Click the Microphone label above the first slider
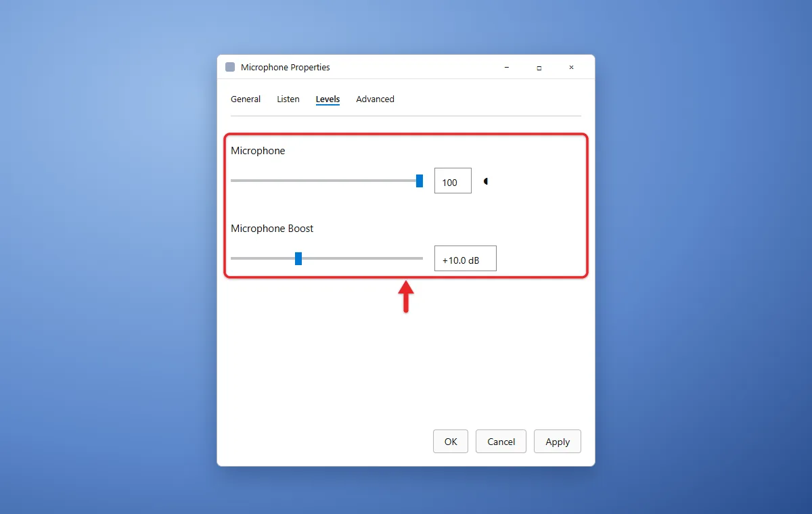Screen dimensions: 812x514 (x=258, y=151)
